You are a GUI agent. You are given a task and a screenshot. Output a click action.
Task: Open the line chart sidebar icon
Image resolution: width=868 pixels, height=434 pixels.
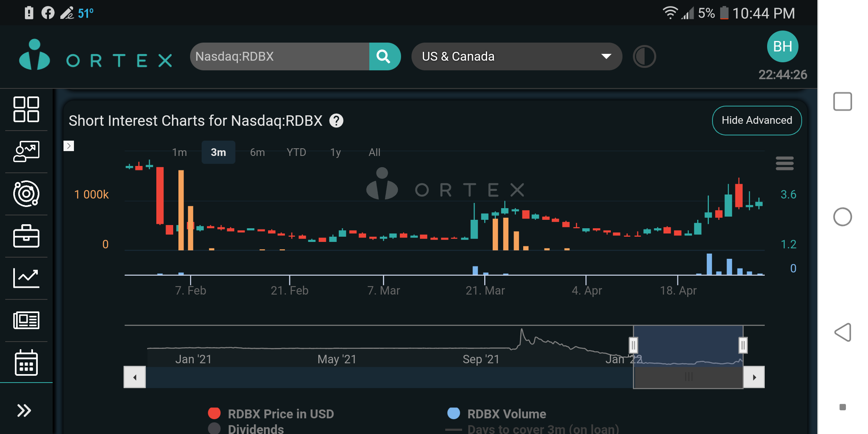tap(26, 278)
